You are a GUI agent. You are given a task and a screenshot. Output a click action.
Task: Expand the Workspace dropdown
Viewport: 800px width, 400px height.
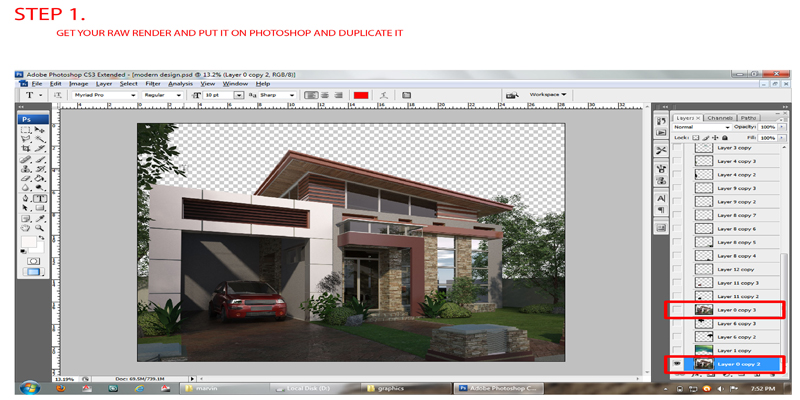tap(548, 95)
